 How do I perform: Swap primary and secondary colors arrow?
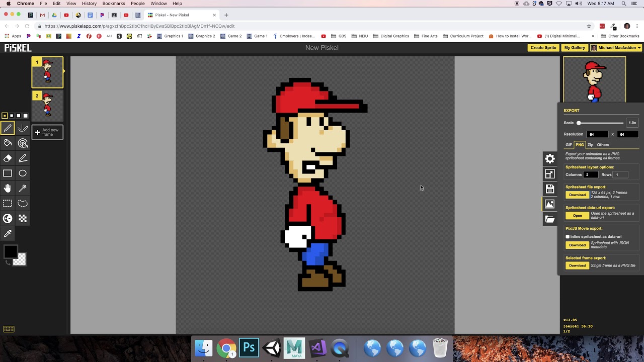point(8,262)
